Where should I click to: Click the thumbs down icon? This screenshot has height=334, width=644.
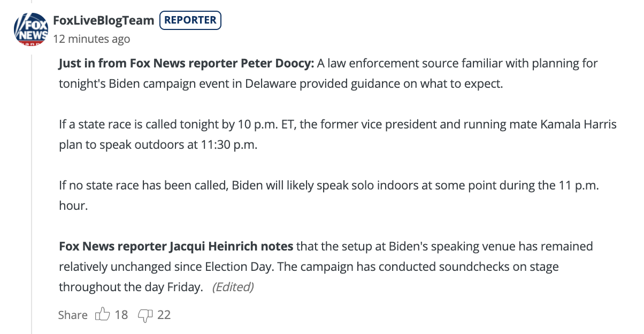(x=145, y=315)
